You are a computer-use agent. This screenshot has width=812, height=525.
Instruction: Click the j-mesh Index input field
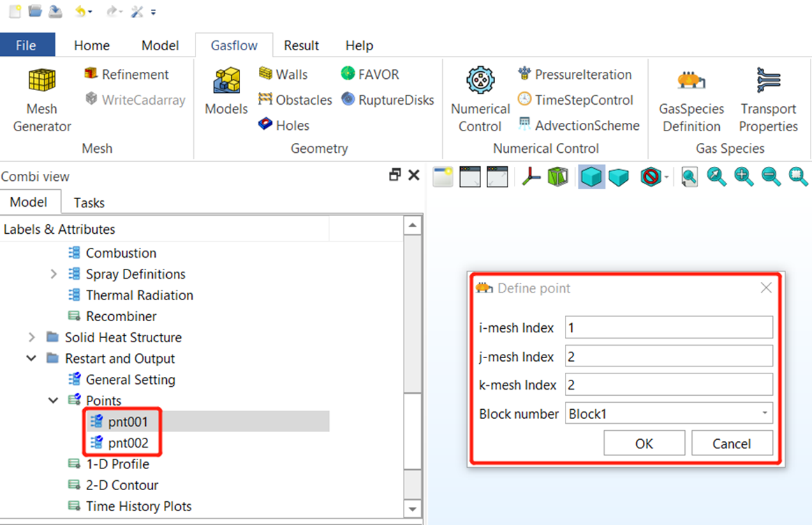point(669,356)
